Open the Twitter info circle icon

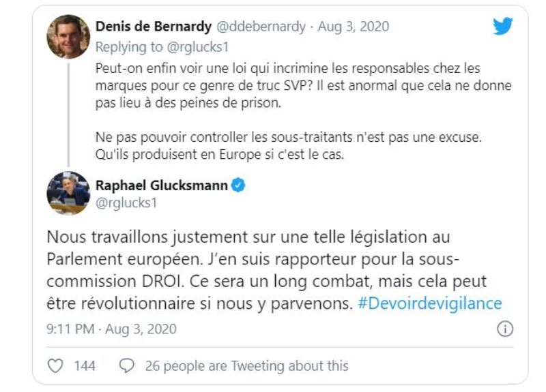click(505, 329)
